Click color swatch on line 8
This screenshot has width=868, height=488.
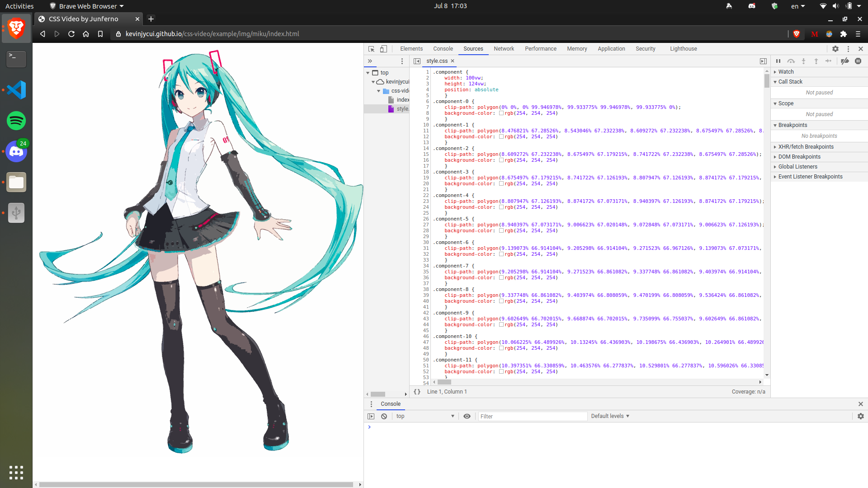click(501, 113)
